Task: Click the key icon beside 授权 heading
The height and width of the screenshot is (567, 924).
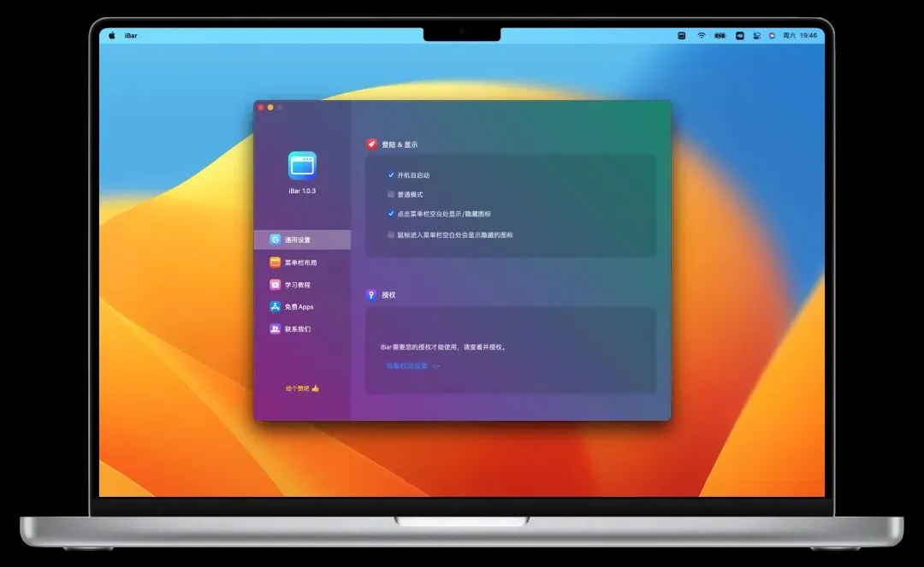Action: 371,295
